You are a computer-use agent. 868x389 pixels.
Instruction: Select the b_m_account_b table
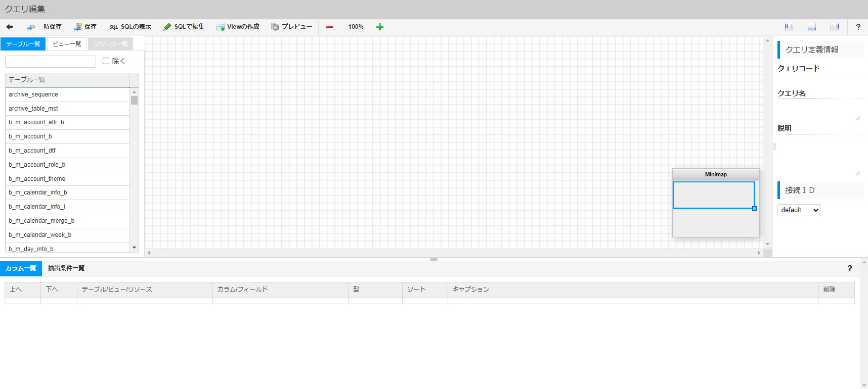tap(30, 136)
